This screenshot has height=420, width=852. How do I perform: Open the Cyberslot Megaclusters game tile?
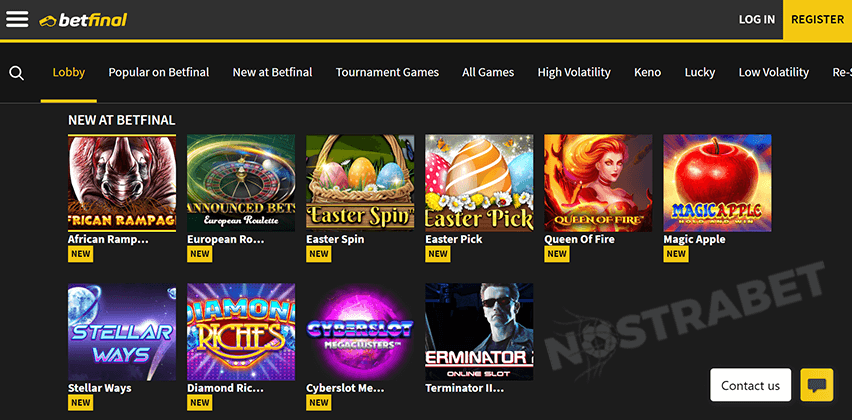(x=360, y=331)
